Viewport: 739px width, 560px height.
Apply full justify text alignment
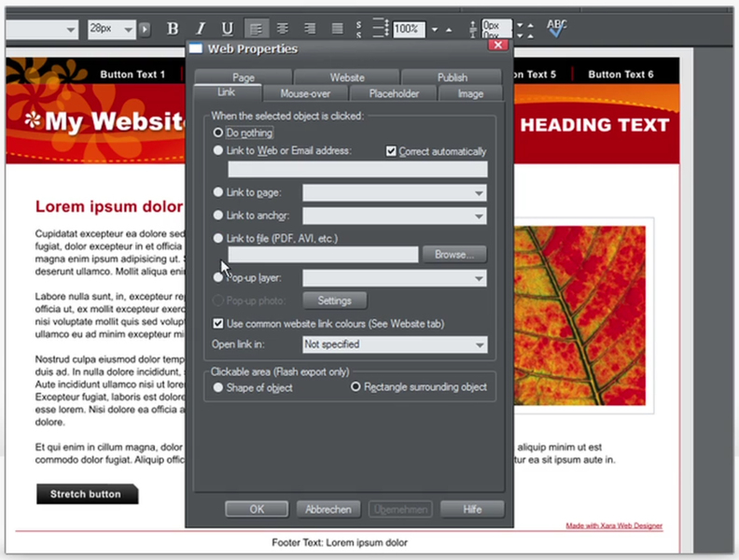point(337,29)
